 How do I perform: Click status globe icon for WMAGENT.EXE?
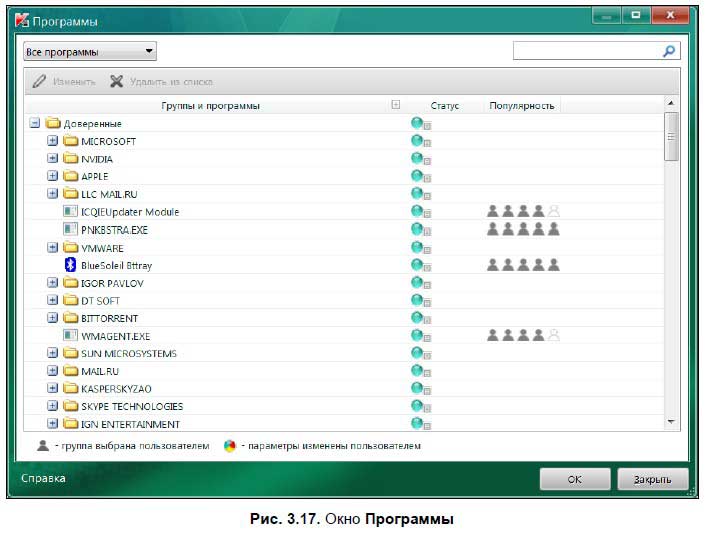pyautogui.click(x=417, y=335)
